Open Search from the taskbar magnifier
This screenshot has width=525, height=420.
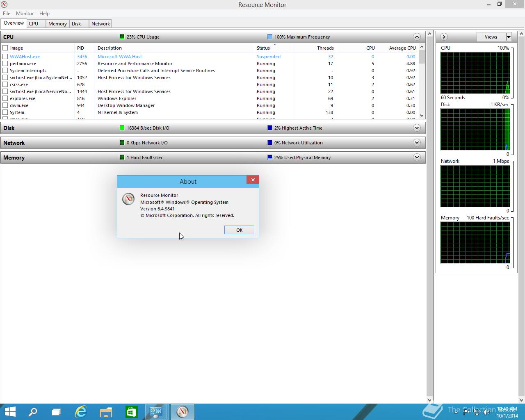click(x=32, y=411)
